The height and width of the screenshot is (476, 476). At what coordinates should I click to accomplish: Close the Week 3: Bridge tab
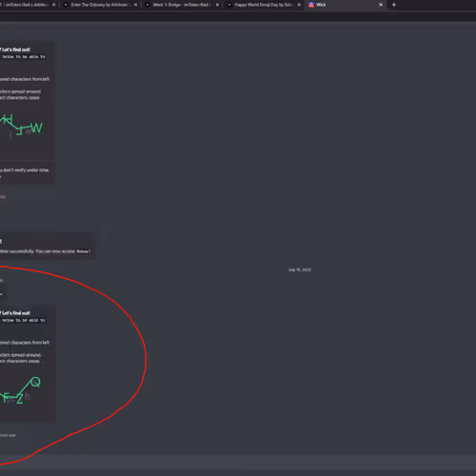pyautogui.click(x=217, y=5)
